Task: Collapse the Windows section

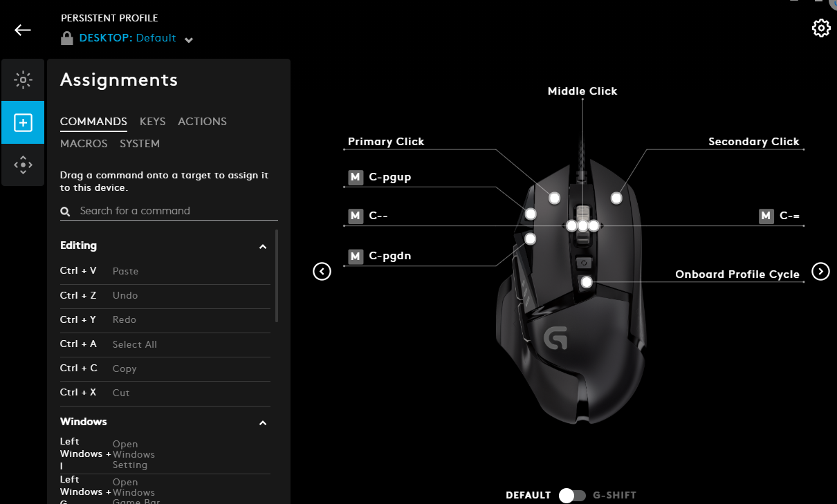Action: [263, 423]
